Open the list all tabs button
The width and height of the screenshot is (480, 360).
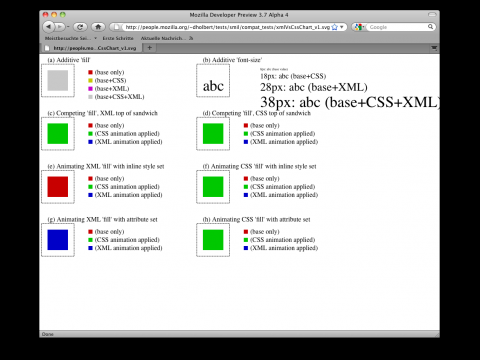[x=434, y=48]
